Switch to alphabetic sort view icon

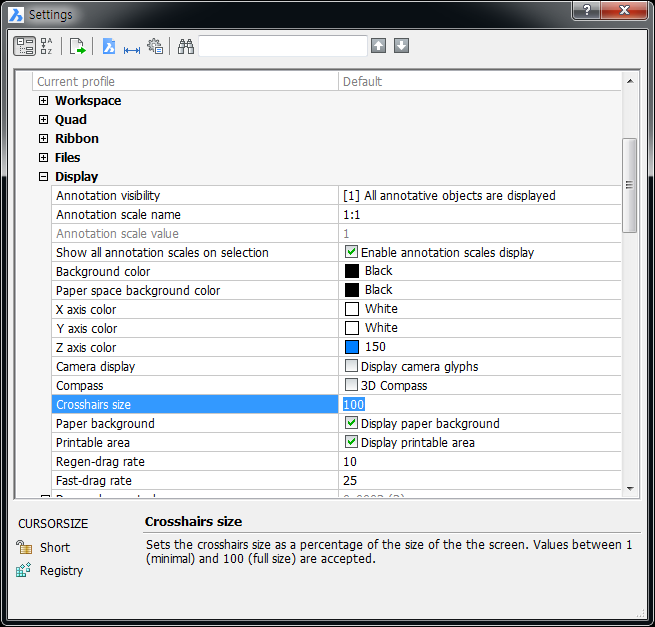pyautogui.click(x=46, y=46)
